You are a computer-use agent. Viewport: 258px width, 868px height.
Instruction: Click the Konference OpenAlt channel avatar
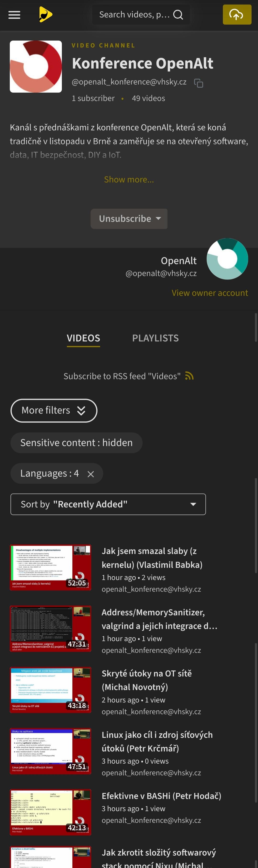click(x=36, y=67)
